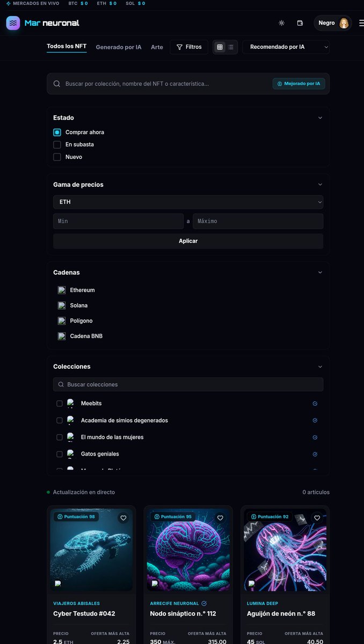Image resolution: width=364 pixels, height=644 pixels.
Task: Check the Gatos geniales checkbox
Action: [60, 455]
